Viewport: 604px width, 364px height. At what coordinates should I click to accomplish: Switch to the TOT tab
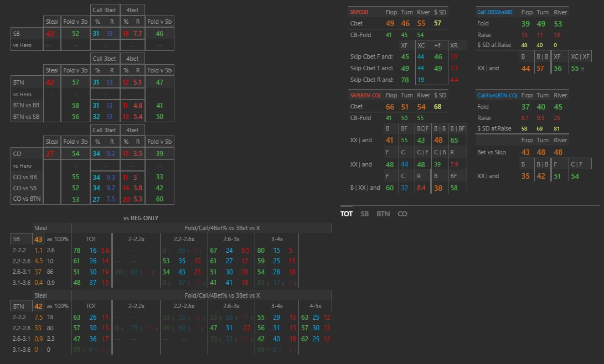[x=347, y=214]
